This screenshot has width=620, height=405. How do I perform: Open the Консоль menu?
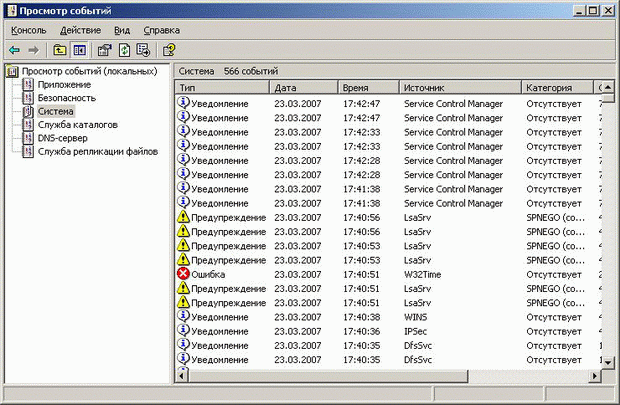click(x=28, y=30)
